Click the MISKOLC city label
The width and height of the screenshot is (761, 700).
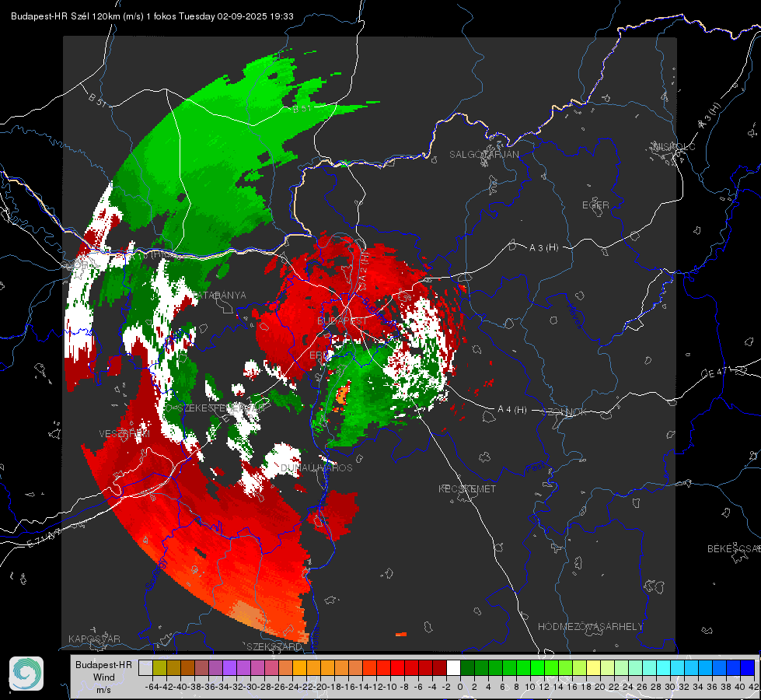tap(674, 146)
